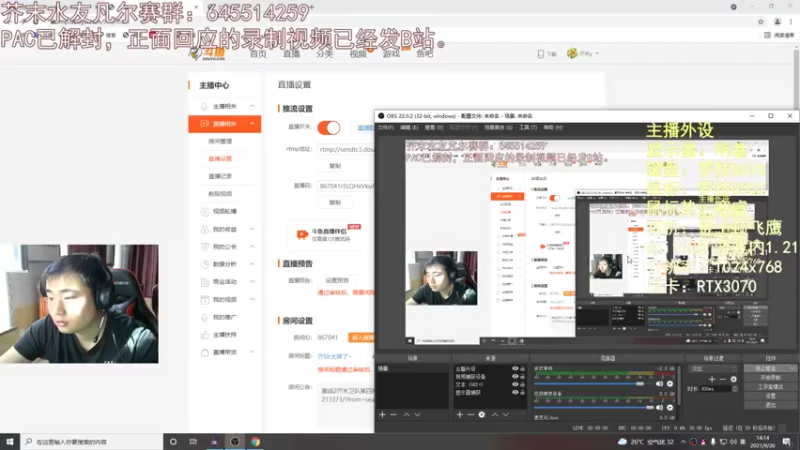Click the Windows taskbar search box
Viewport: 800px width, 450px height.
92,442
